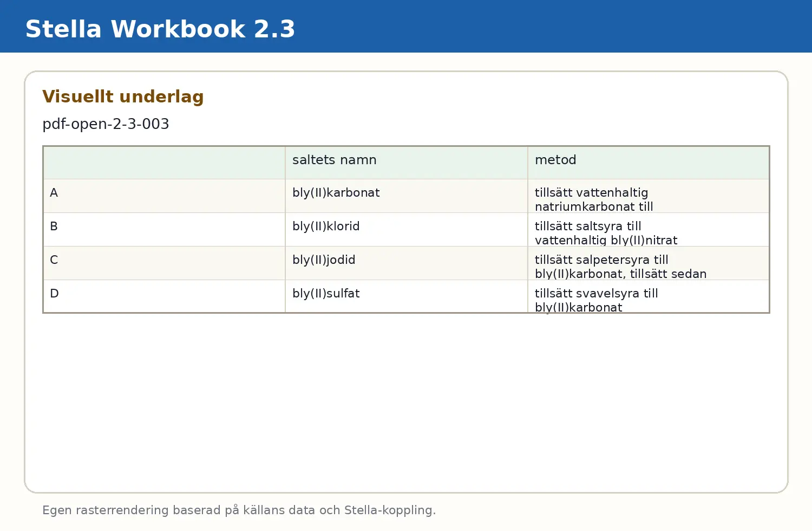Select the Visuellt underlag heading
Image resolution: width=812 pixels, height=531 pixels.
[x=123, y=96]
